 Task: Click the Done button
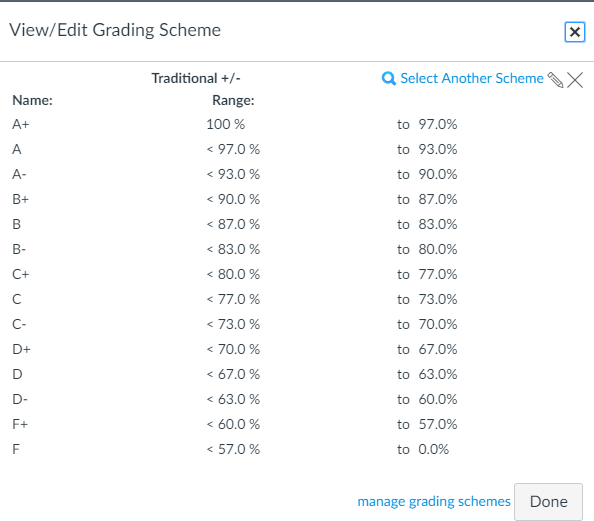tap(548, 501)
